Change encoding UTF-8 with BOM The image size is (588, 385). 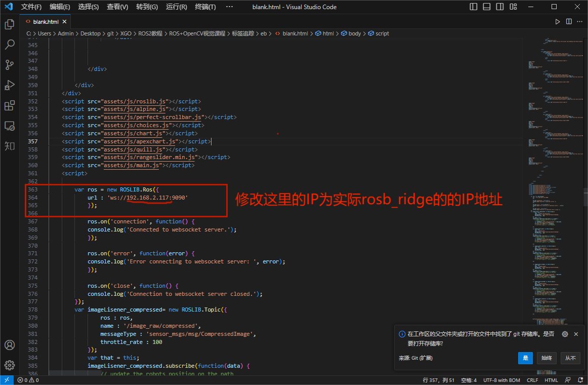[x=502, y=380]
